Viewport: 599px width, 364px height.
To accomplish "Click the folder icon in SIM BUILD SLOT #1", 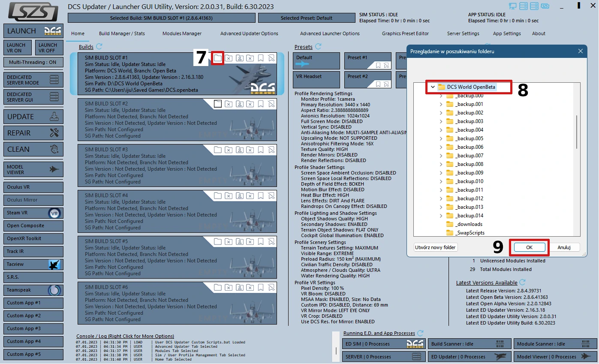I will point(218,58).
